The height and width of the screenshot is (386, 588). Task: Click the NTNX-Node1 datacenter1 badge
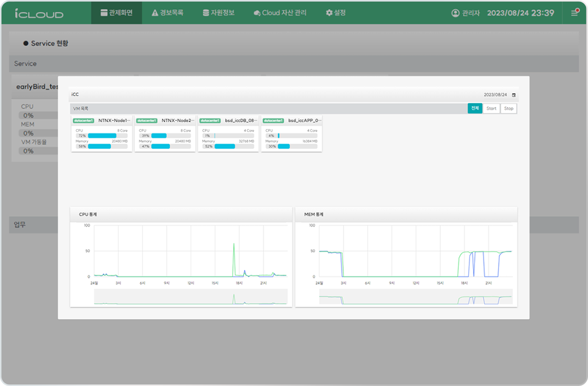pos(83,121)
